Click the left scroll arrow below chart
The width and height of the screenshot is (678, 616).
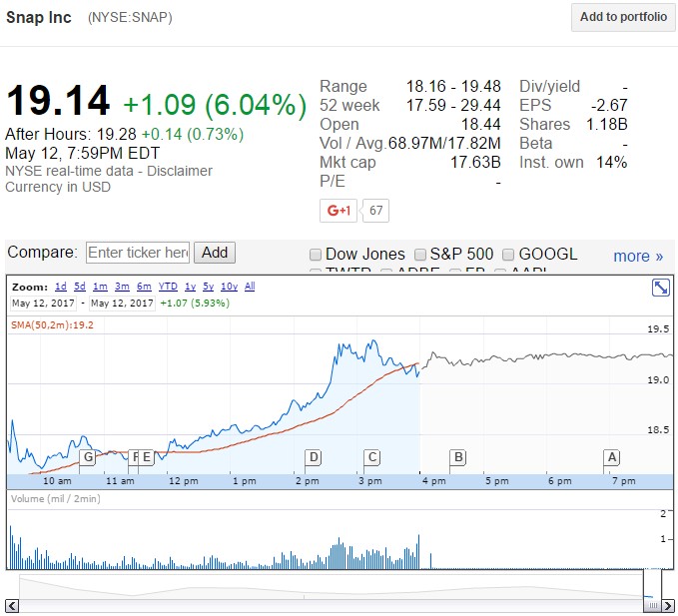pyautogui.click(x=12, y=605)
